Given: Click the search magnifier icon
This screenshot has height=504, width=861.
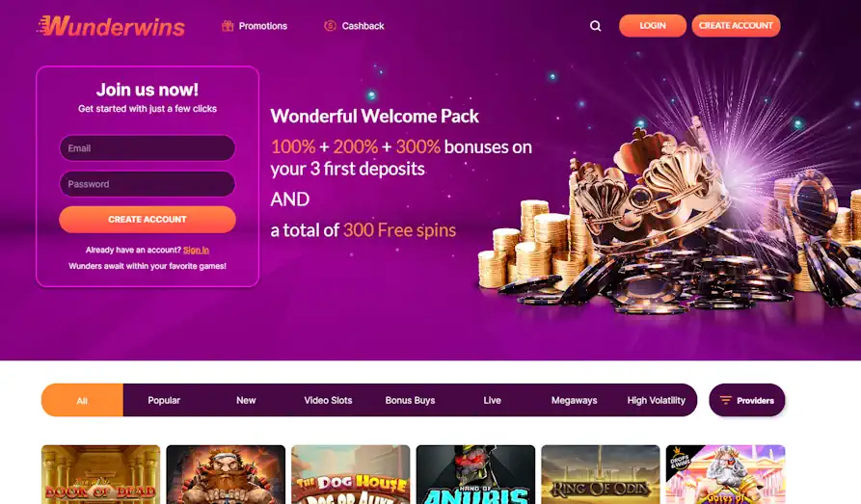Looking at the screenshot, I should click(x=595, y=26).
